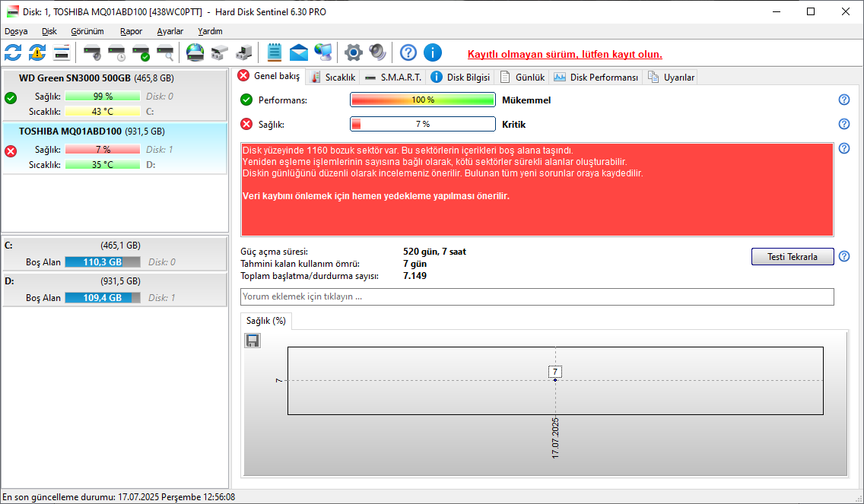Click the 'Kritik' health rating text

(513, 125)
